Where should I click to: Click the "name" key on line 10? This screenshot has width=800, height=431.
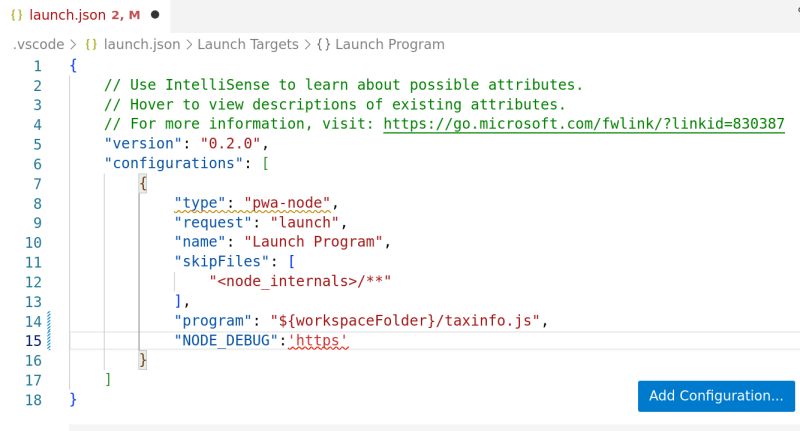click(x=200, y=242)
